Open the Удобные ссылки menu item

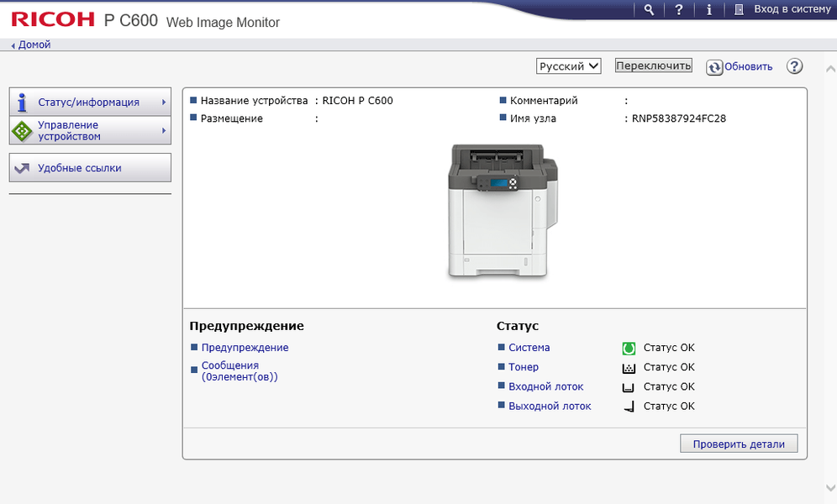(90, 168)
